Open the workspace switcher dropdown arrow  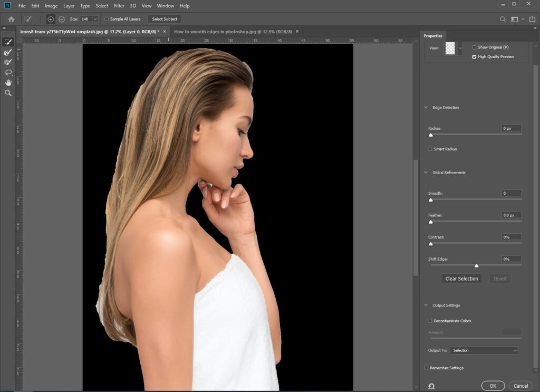pyautogui.click(x=523, y=20)
